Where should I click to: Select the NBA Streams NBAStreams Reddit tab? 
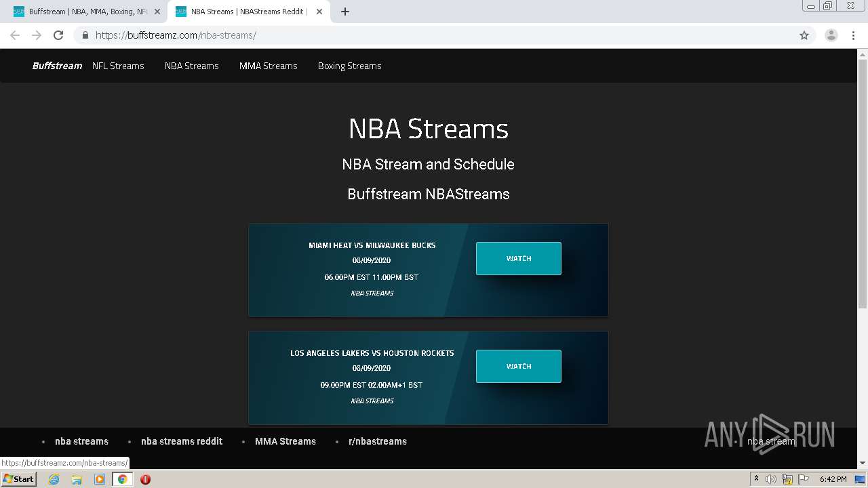click(x=248, y=12)
